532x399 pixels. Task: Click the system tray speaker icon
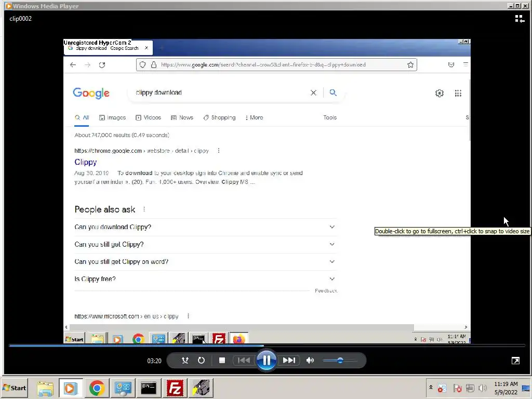(482, 388)
